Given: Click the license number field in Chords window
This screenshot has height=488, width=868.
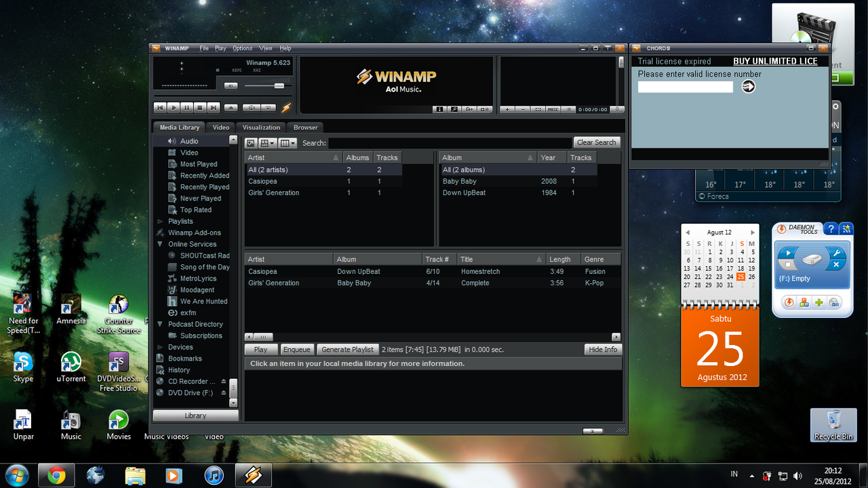Looking at the screenshot, I should tap(686, 87).
